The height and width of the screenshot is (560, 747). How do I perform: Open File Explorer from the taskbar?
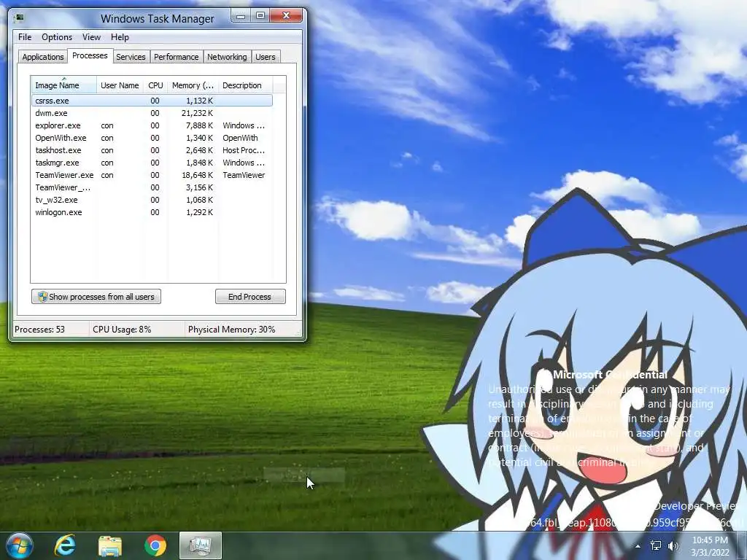coord(110,545)
